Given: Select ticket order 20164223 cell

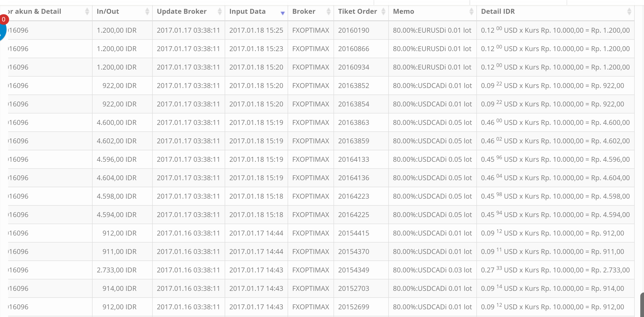Looking at the screenshot, I should pyautogui.click(x=361, y=196).
